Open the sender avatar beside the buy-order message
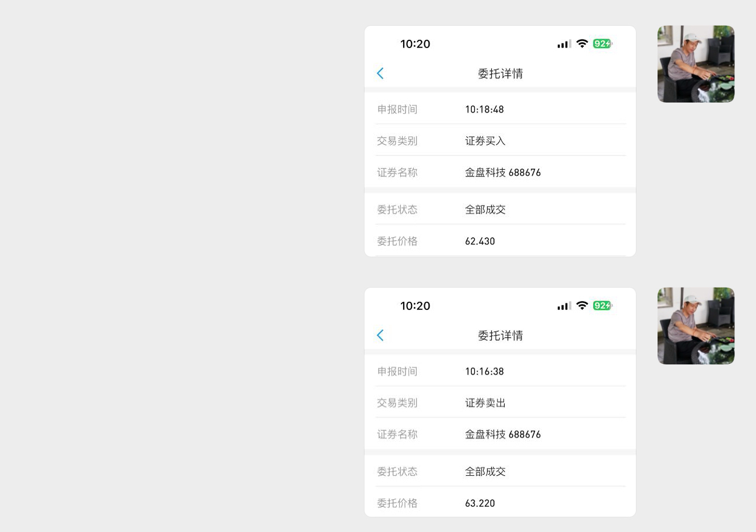Viewport: 756px width, 532px height. 696,64
